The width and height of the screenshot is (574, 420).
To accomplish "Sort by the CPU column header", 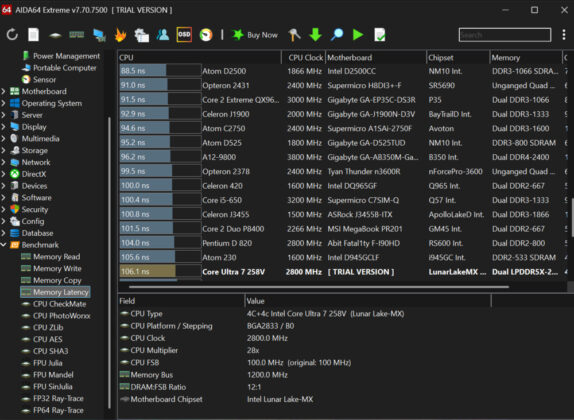I will pyautogui.click(x=200, y=57).
